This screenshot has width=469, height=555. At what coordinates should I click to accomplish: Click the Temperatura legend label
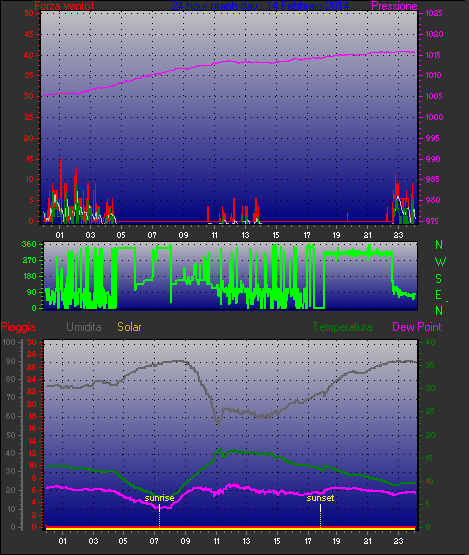click(342, 327)
